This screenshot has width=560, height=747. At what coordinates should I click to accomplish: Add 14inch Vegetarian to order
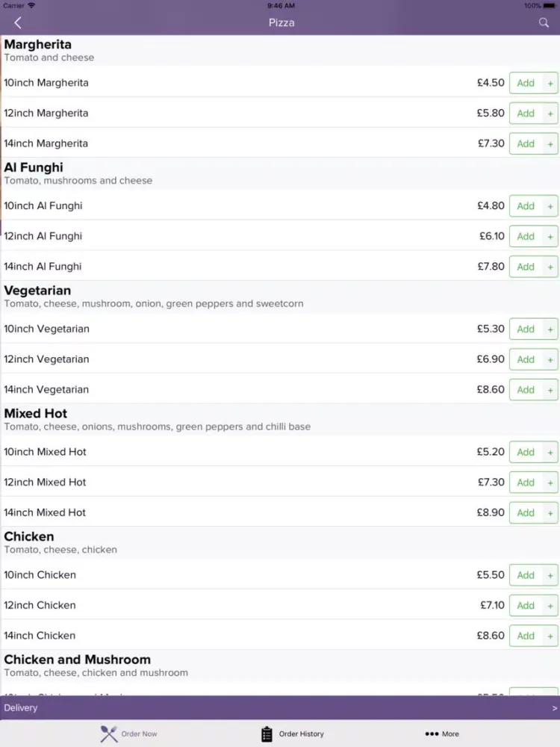click(526, 390)
